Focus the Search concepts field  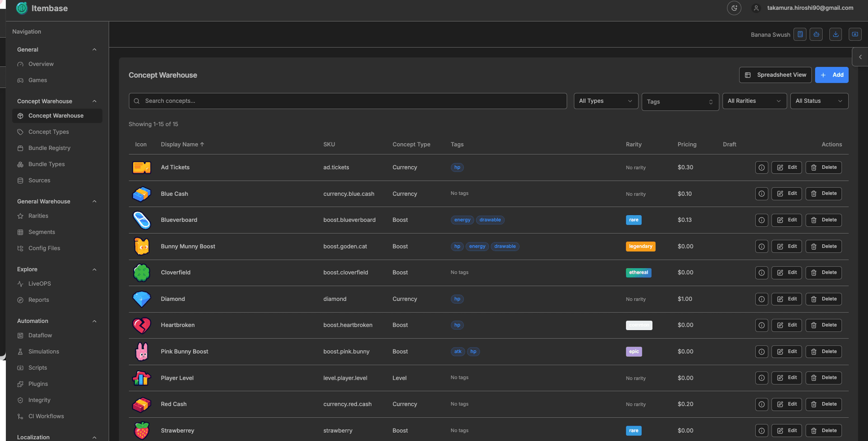point(348,101)
